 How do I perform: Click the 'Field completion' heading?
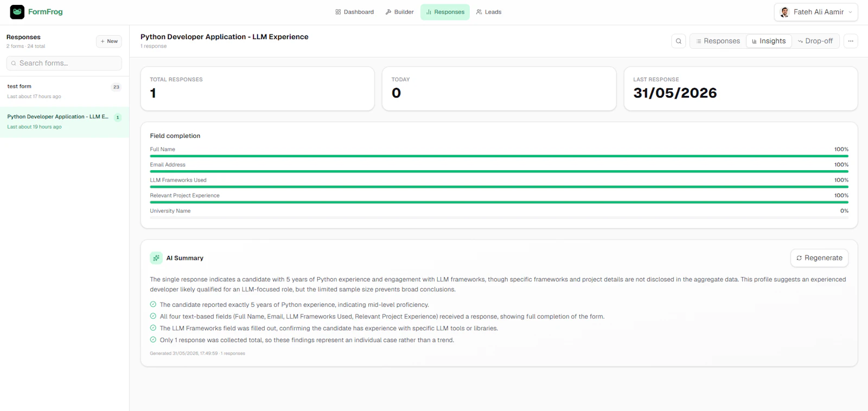[x=175, y=136]
